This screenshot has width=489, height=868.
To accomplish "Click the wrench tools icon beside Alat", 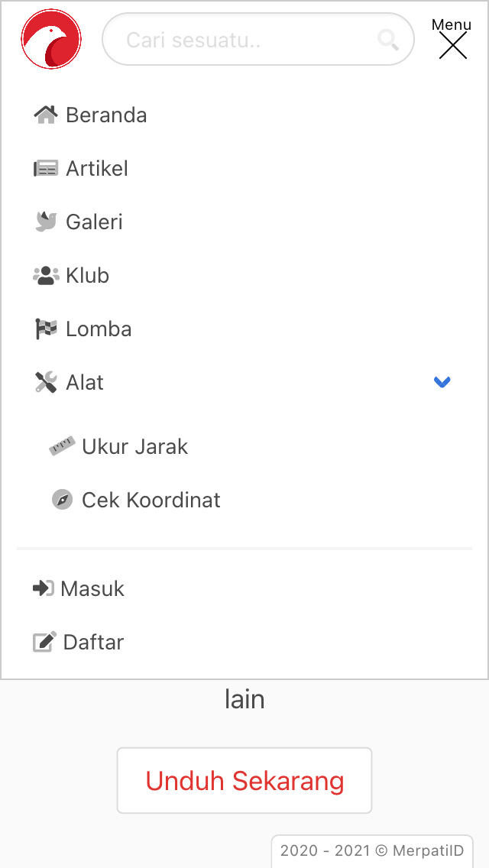I will coord(46,383).
